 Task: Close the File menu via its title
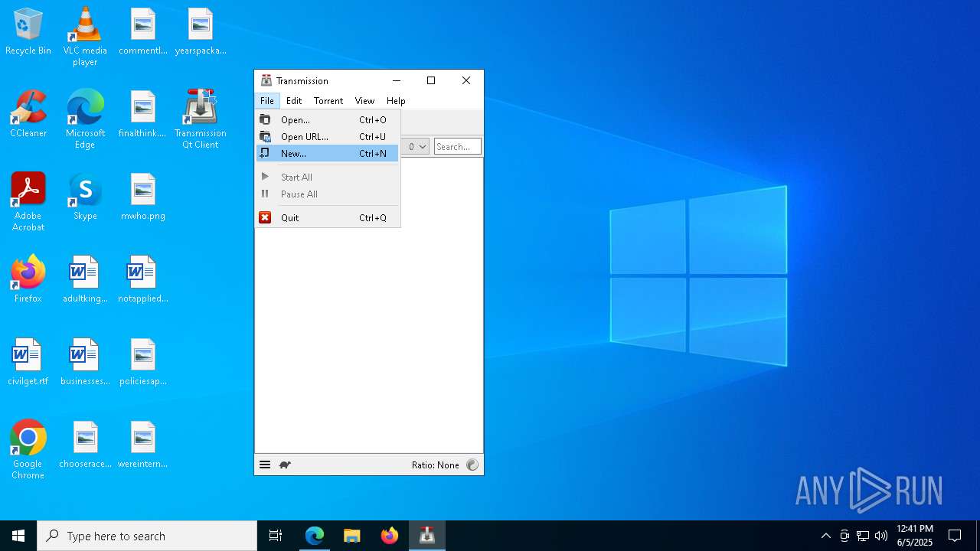coord(266,100)
